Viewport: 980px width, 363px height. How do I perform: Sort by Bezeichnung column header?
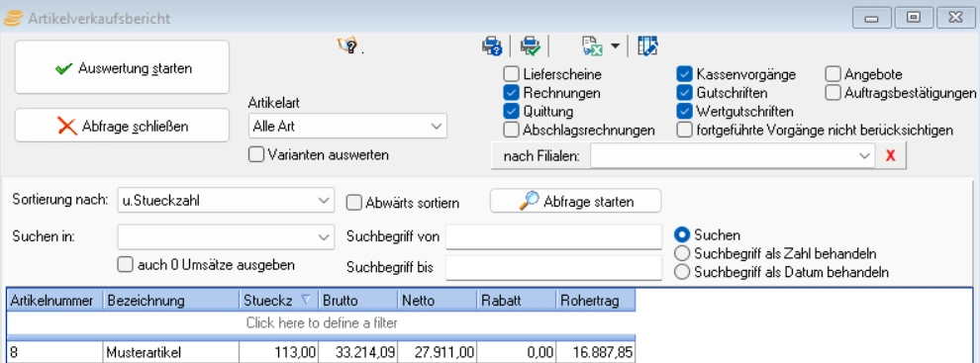[171, 301]
